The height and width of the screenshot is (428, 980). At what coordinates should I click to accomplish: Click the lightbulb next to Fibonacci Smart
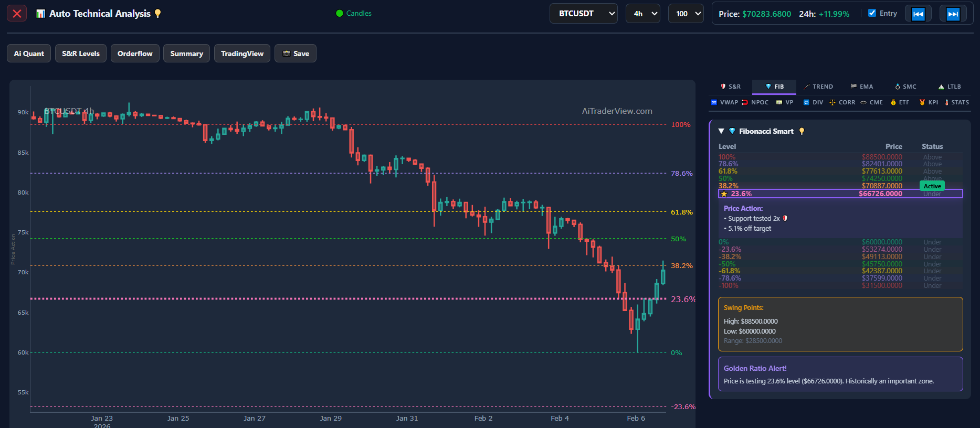pyautogui.click(x=802, y=131)
